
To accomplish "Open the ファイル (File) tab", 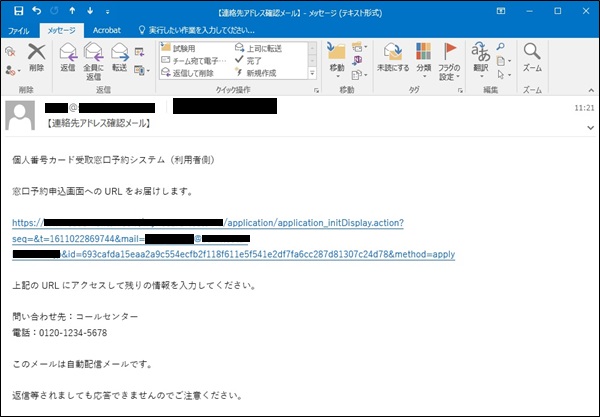I will pyautogui.click(x=19, y=30).
